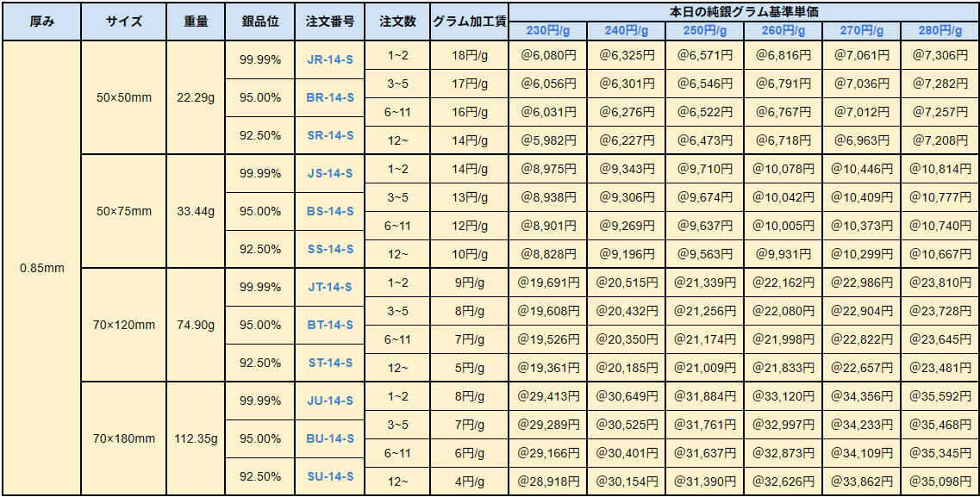Click the 280円/g column header
The height and width of the screenshot is (497, 980).
(x=939, y=31)
